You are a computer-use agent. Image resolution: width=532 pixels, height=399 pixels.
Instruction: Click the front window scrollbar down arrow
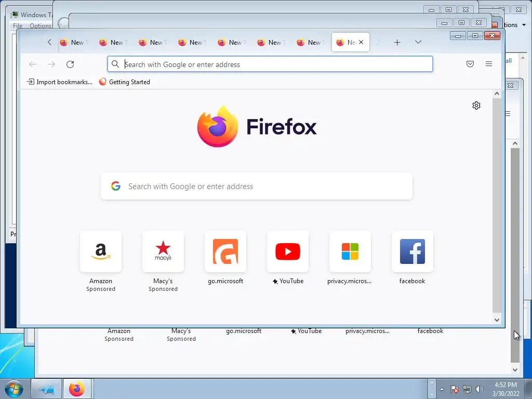(x=497, y=320)
